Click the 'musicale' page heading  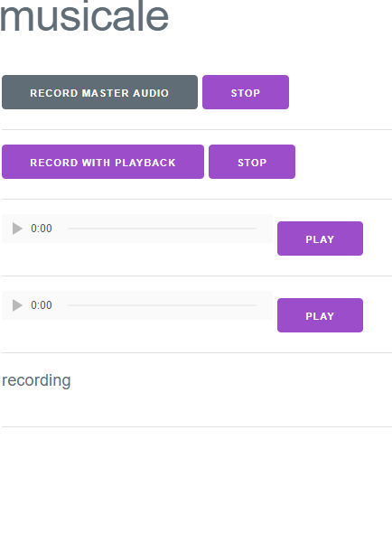point(84,17)
